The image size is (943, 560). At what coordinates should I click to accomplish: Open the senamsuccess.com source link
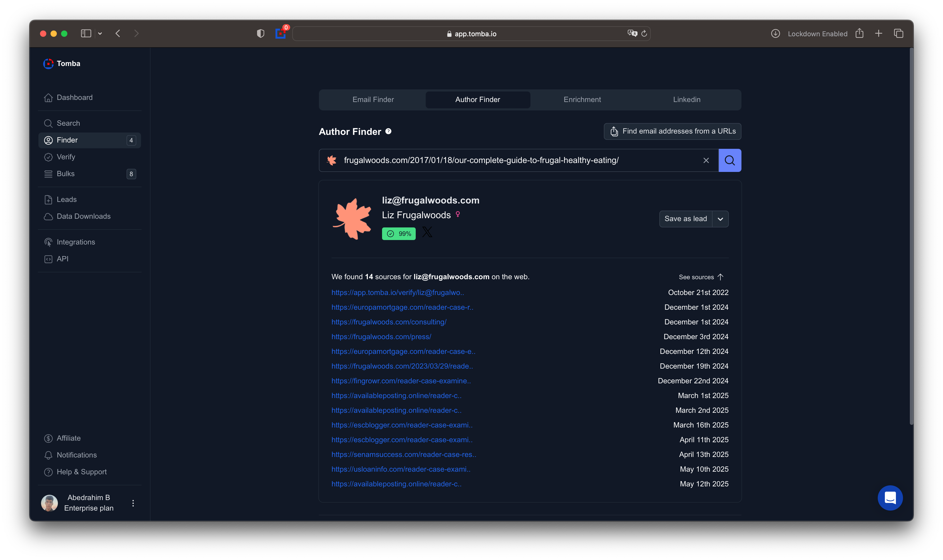(404, 454)
